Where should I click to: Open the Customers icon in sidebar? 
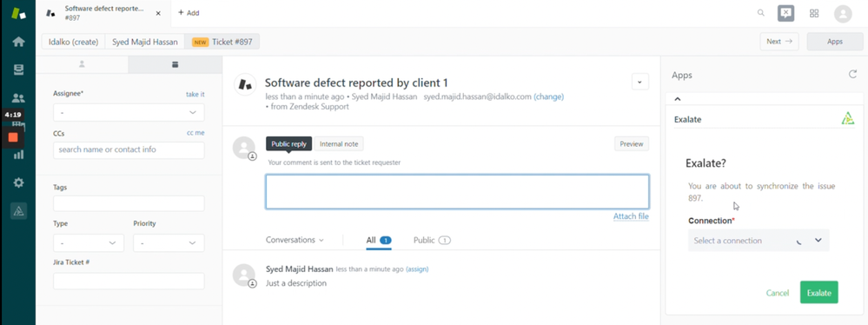tap(18, 98)
